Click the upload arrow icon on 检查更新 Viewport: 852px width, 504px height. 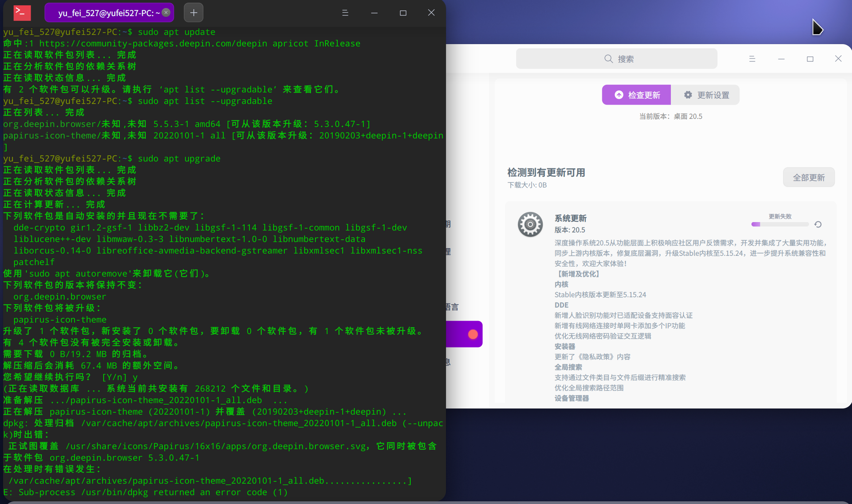[x=619, y=95]
